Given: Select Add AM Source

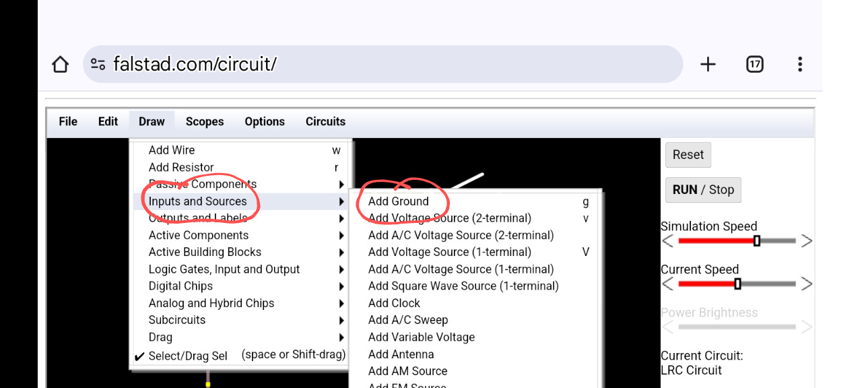Looking at the screenshot, I should point(476,371).
